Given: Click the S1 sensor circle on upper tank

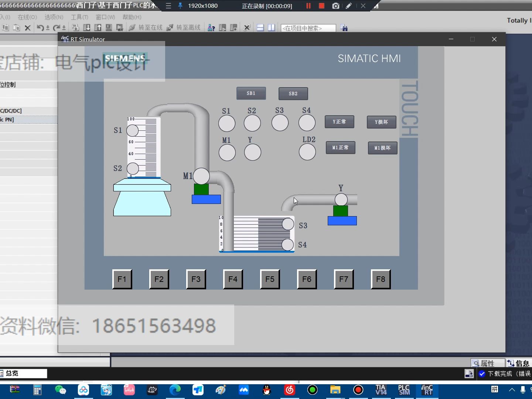Looking at the screenshot, I should (133, 130).
